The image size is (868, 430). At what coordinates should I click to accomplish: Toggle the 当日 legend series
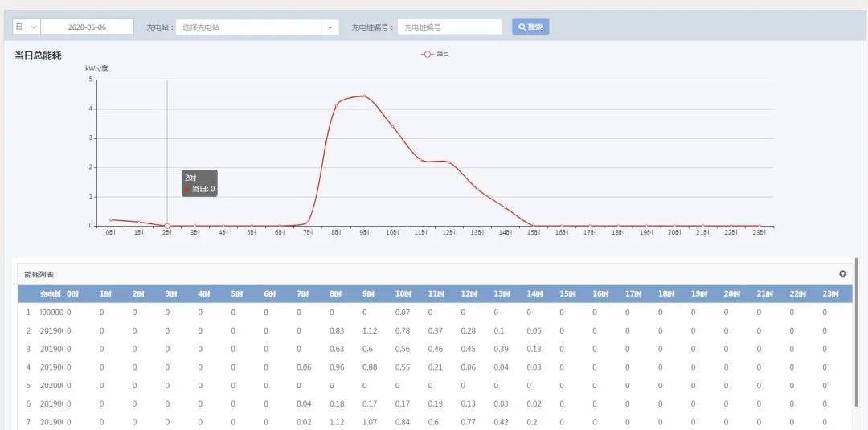(435, 54)
